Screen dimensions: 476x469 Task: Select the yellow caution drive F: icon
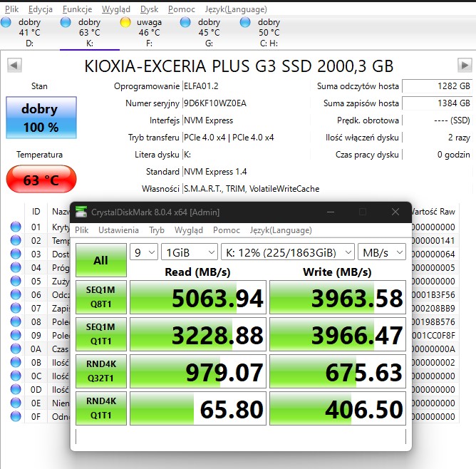click(125, 23)
